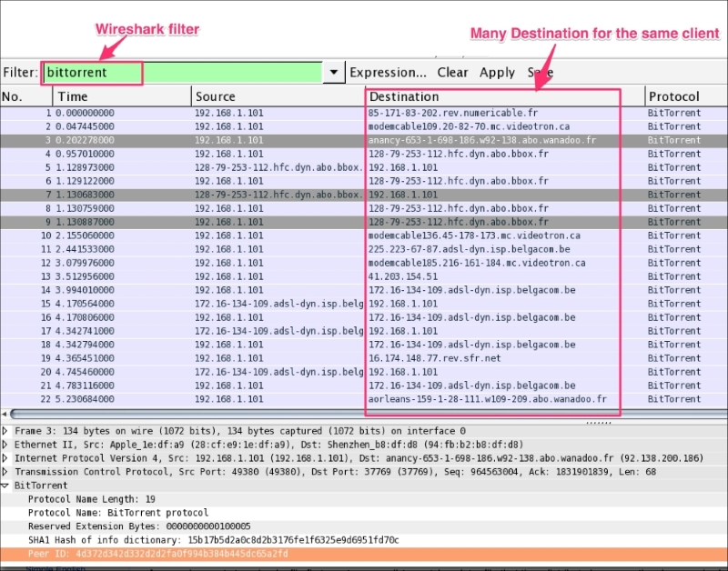The image size is (728, 571).
Task: Expand the Frame 3 details
Action: 5,431
